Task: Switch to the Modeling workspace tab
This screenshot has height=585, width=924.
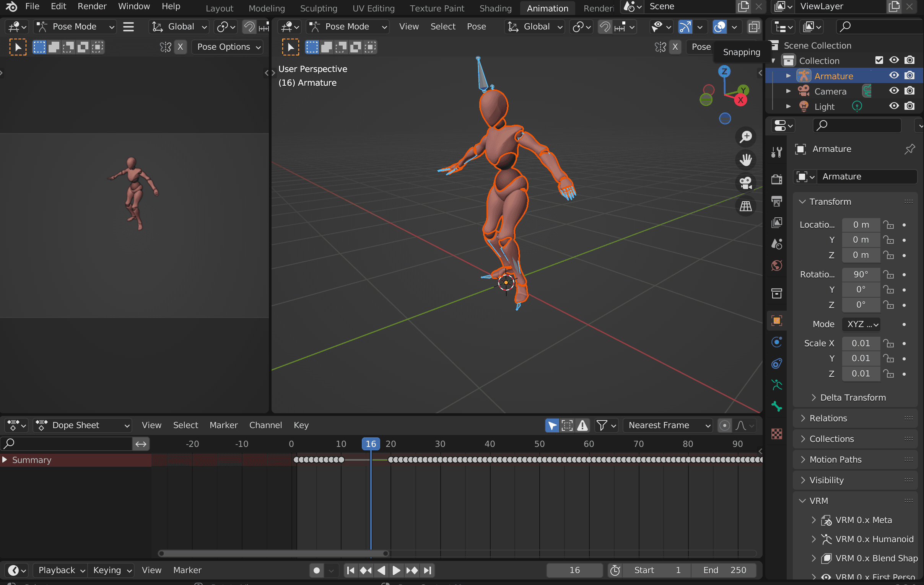Action: pyautogui.click(x=267, y=8)
